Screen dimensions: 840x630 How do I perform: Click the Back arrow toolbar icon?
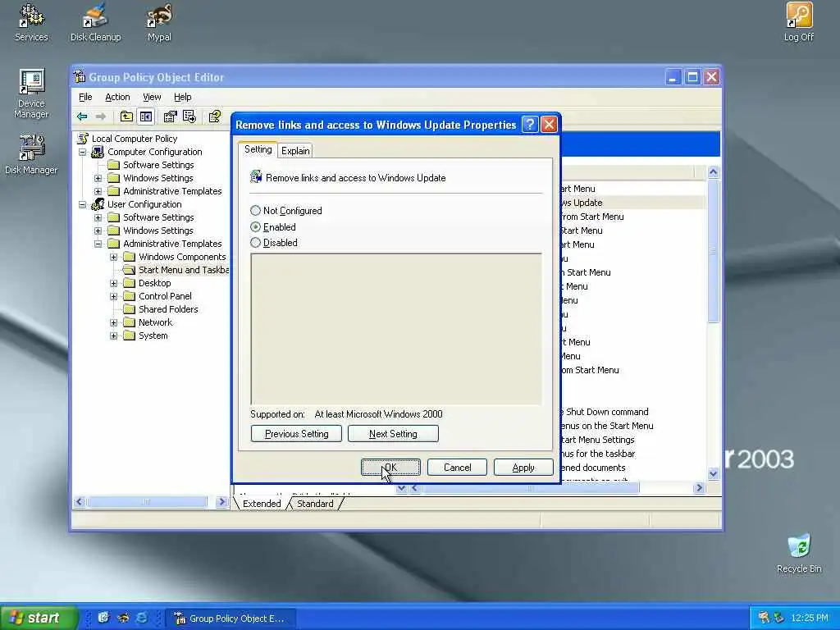pos(82,116)
